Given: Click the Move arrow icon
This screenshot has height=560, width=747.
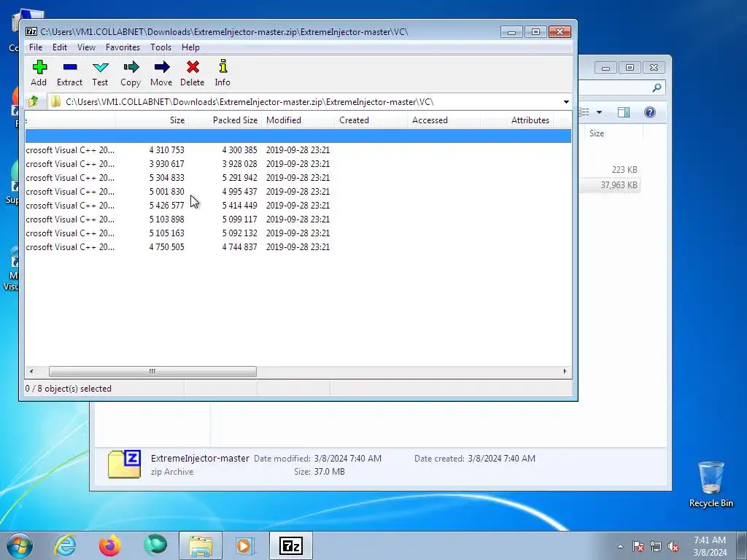Looking at the screenshot, I should 162,66.
